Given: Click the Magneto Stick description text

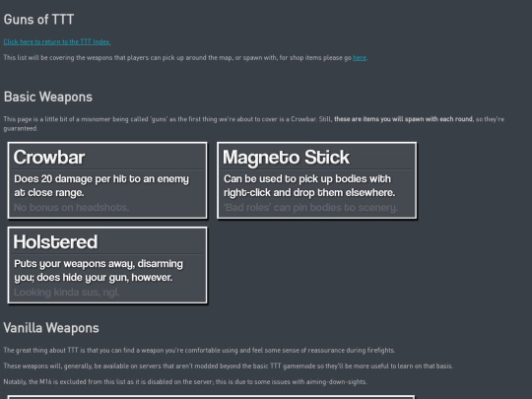Looking at the screenshot, I should point(309,185).
